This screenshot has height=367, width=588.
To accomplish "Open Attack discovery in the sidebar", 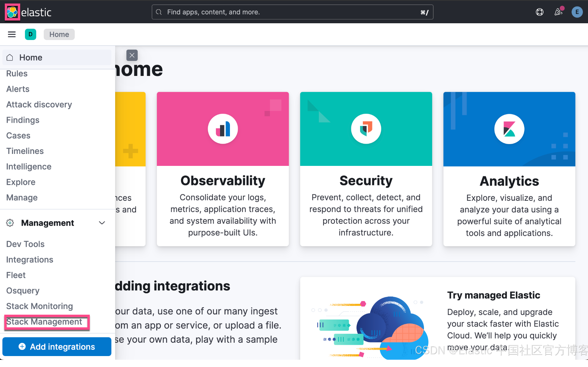I will coord(39,105).
